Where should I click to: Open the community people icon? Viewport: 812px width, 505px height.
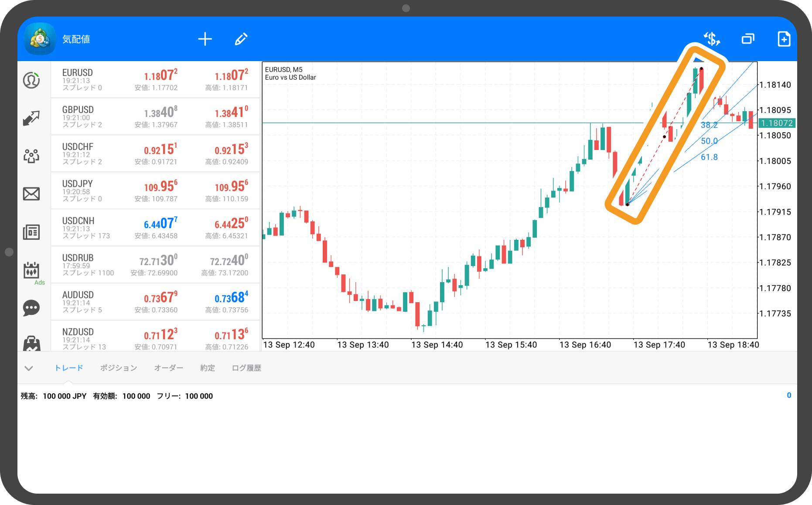click(31, 156)
